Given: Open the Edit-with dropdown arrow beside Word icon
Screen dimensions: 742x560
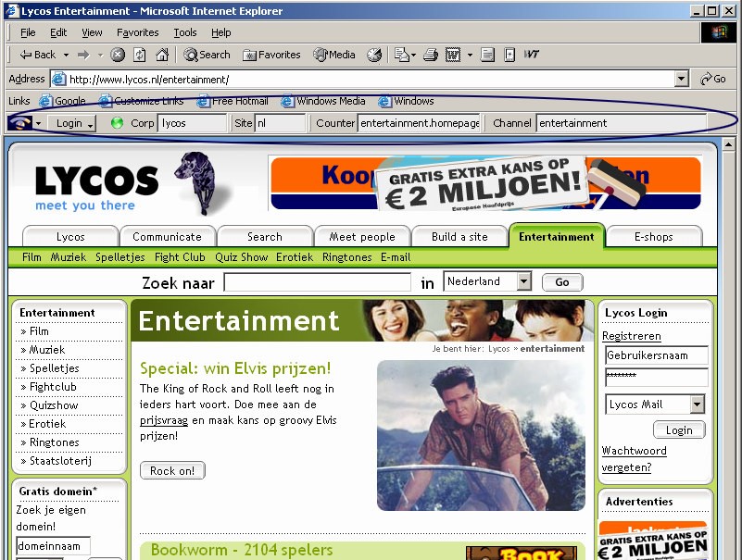Looking at the screenshot, I should coord(470,55).
